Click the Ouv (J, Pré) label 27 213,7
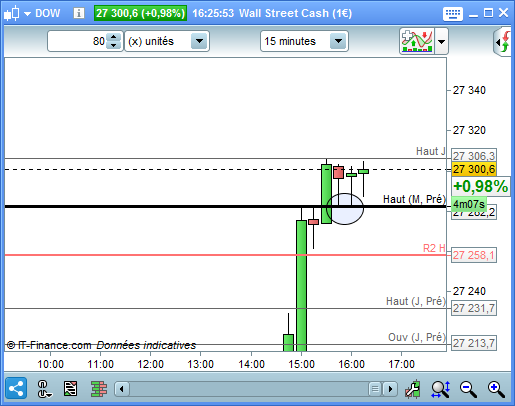 pyautogui.click(x=474, y=343)
